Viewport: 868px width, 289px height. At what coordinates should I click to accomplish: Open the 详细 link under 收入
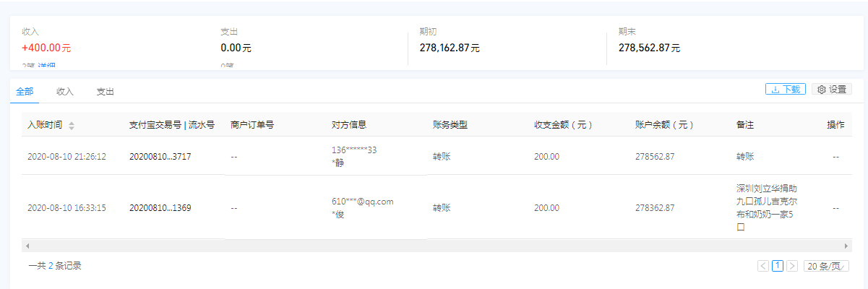tap(46, 66)
